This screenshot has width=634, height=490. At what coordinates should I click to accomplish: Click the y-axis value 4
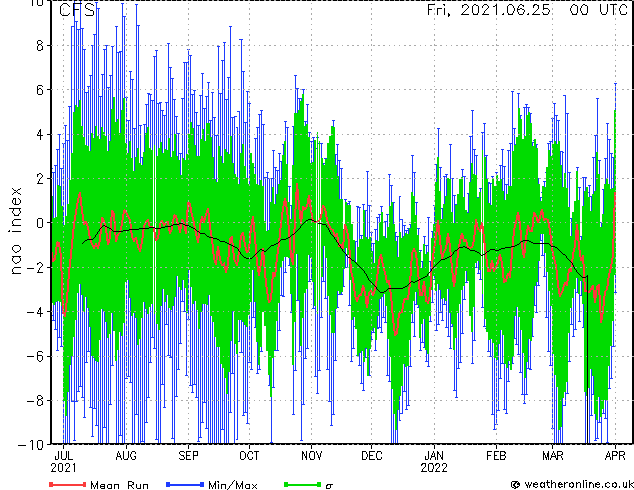coord(40,134)
